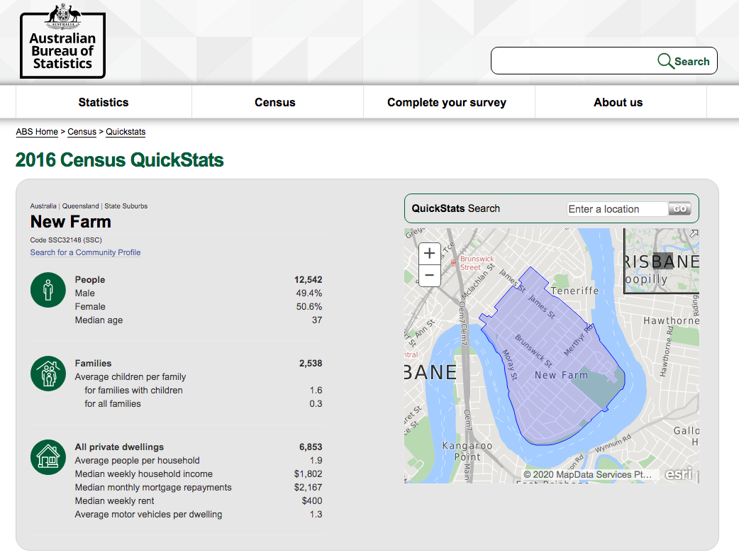Click the New Farm suburb heading
The image size is (739, 560).
point(71,222)
